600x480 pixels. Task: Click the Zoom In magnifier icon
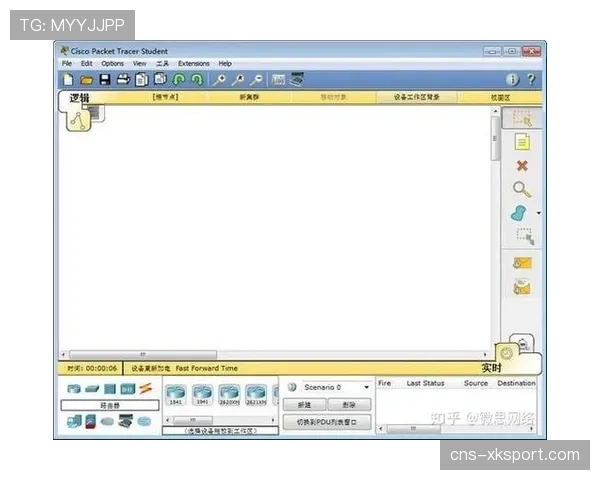(220, 80)
